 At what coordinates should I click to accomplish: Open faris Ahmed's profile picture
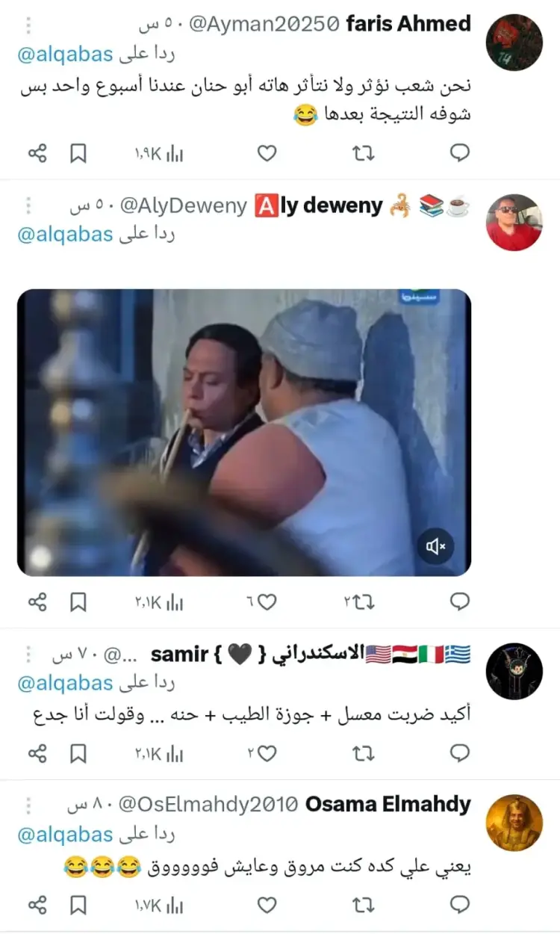point(514,43)
